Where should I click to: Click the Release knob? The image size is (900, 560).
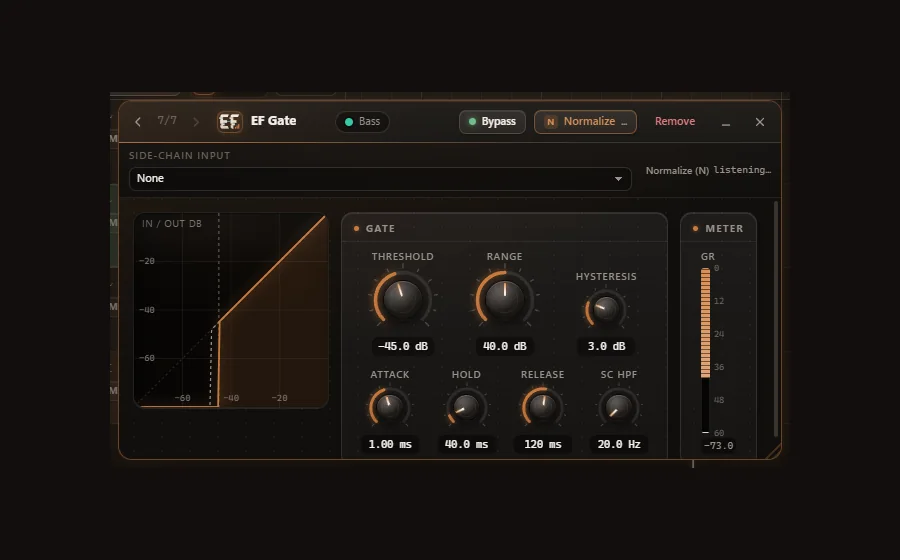[542, 406]
